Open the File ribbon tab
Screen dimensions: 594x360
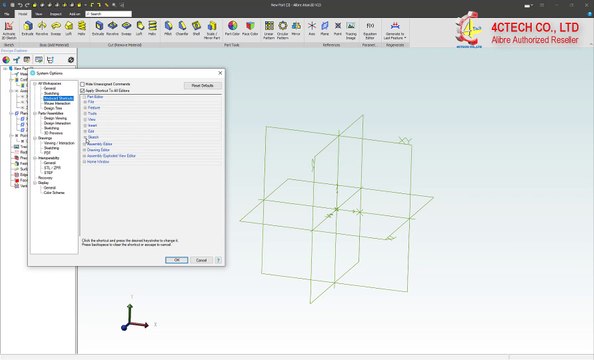[x=6, y=14]
